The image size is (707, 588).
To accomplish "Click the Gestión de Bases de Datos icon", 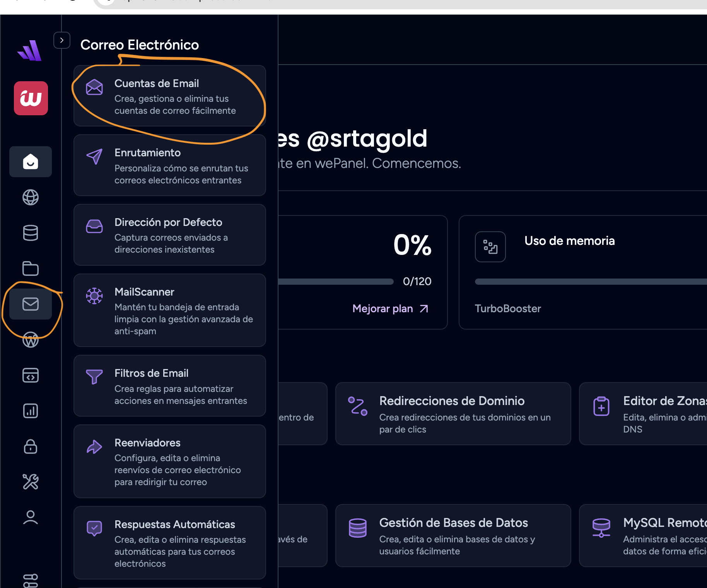I will [358, 528].
